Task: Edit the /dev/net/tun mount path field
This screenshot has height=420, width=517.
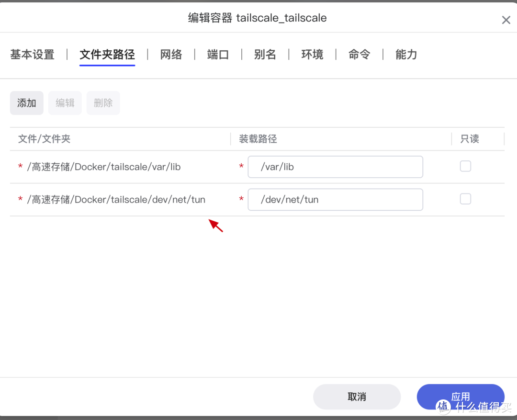Action: tap(335, 200)
